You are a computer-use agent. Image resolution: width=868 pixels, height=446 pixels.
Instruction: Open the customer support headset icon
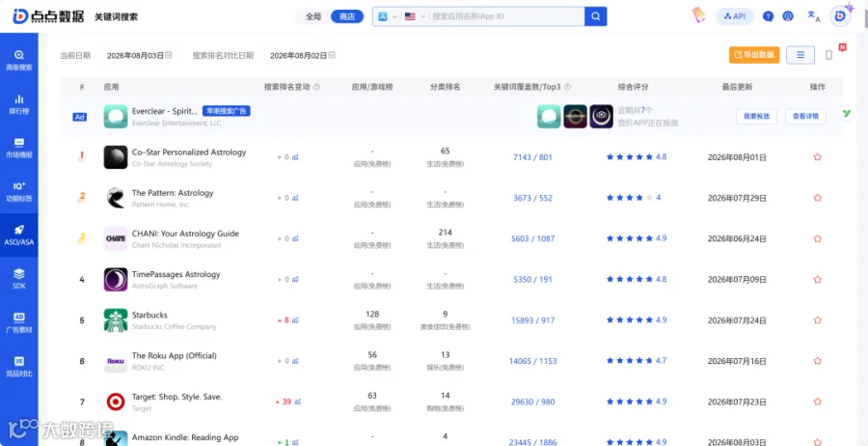pos(788,16)
